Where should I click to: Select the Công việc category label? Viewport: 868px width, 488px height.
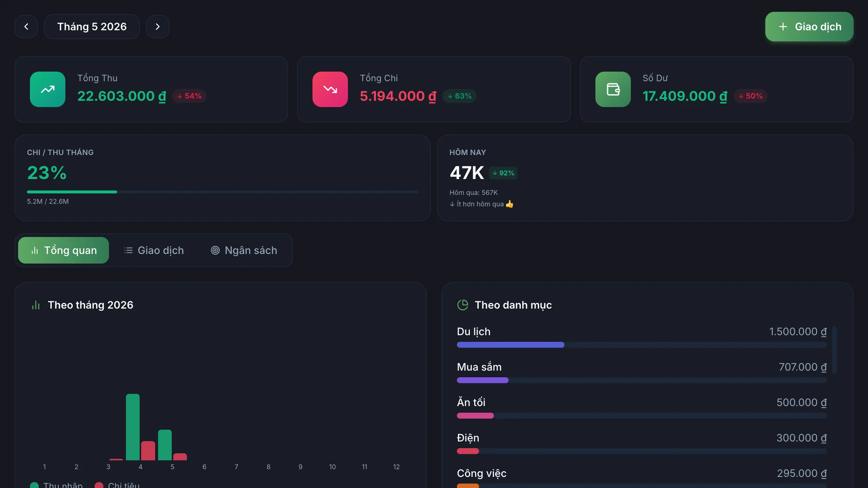[482, 473]
